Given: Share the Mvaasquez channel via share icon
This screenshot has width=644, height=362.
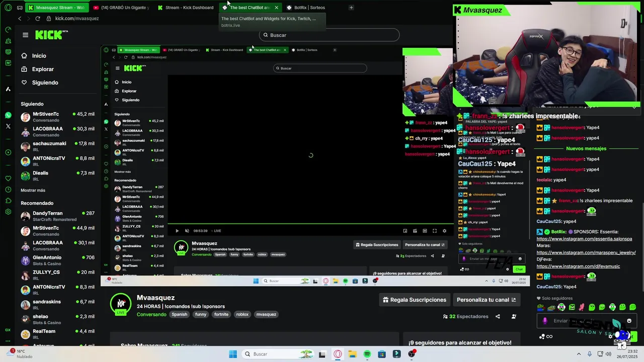Looking at the screenshot, I should click(x=498, y=316).
